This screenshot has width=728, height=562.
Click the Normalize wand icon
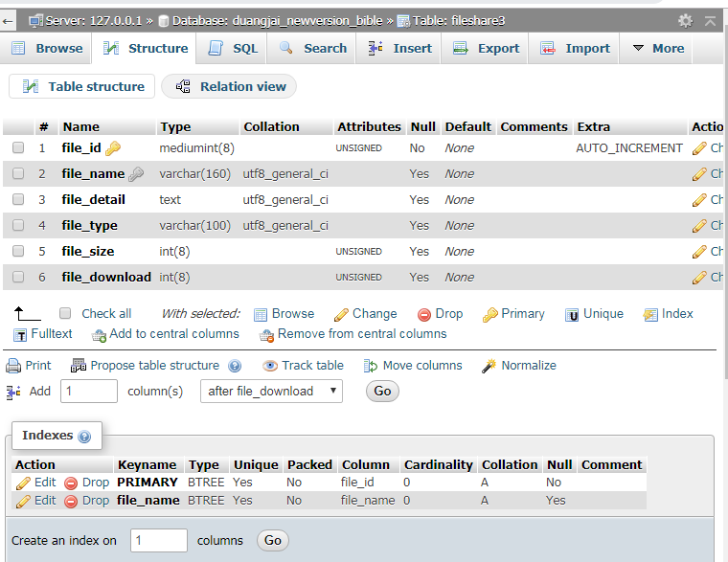tap(489, 366)
